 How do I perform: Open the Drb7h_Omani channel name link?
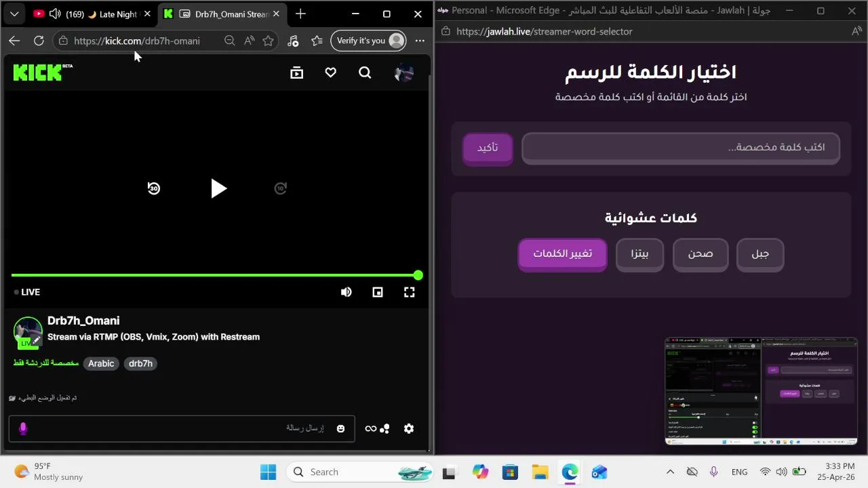[x=83, y=321]
